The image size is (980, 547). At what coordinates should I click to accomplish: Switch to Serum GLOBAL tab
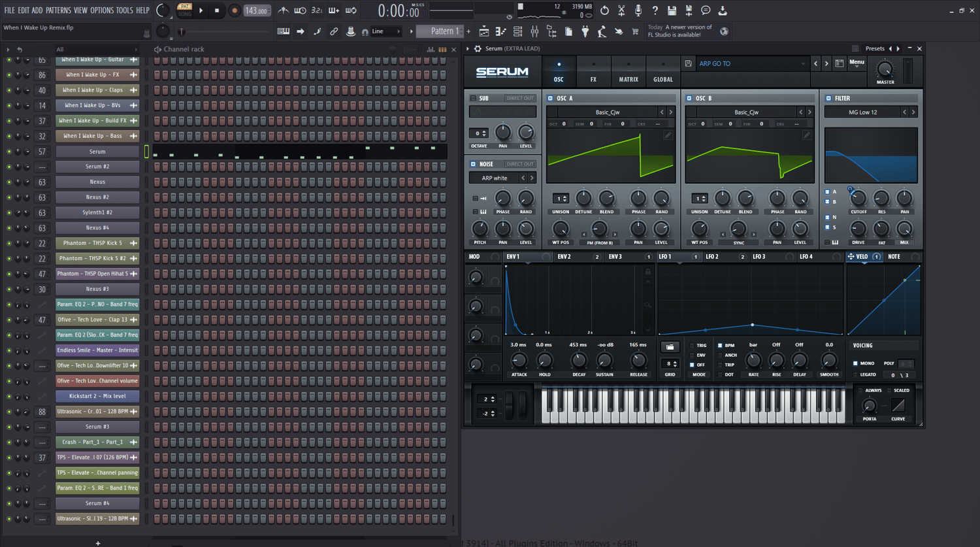point(663,72)
